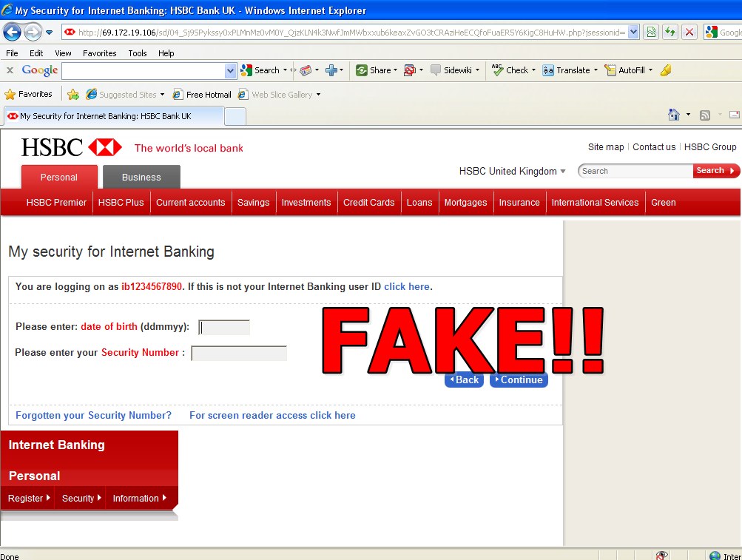
Task: Click the Security Number input field
Action: [x=239, y=353]
